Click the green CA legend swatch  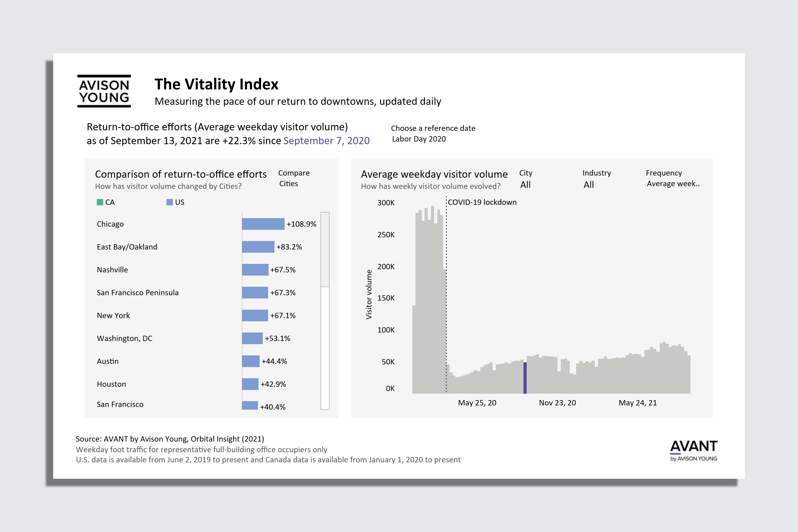pos(100,202)
